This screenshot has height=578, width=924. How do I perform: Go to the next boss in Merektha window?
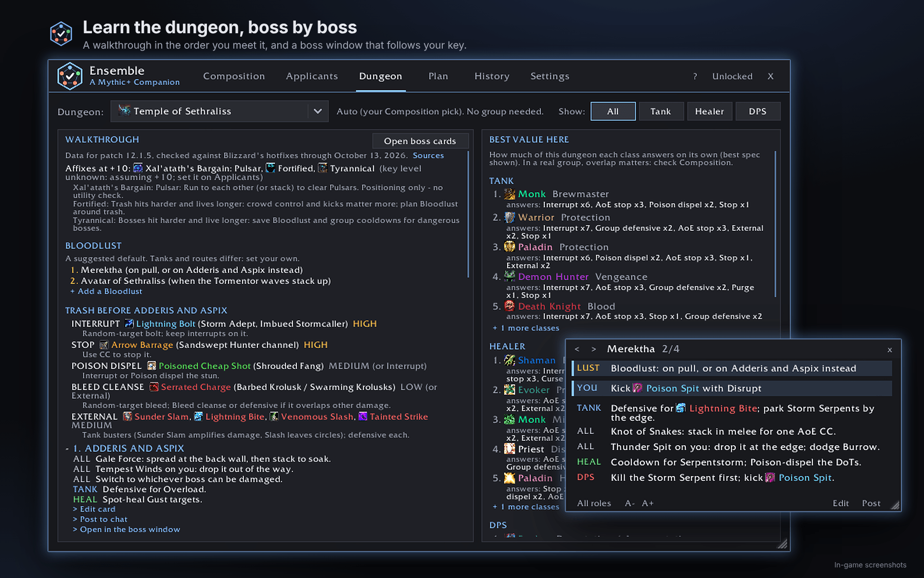[593, 349]
